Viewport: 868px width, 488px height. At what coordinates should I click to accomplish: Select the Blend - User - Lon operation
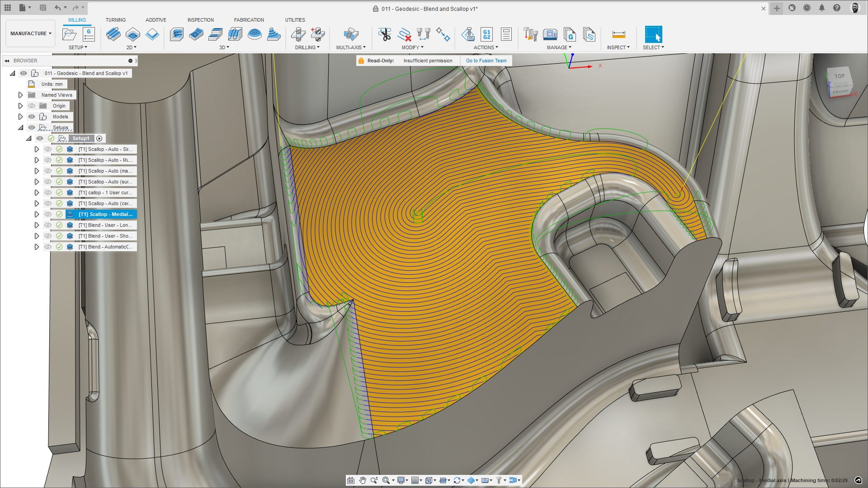pyautogui.click(x=105, y=225)
